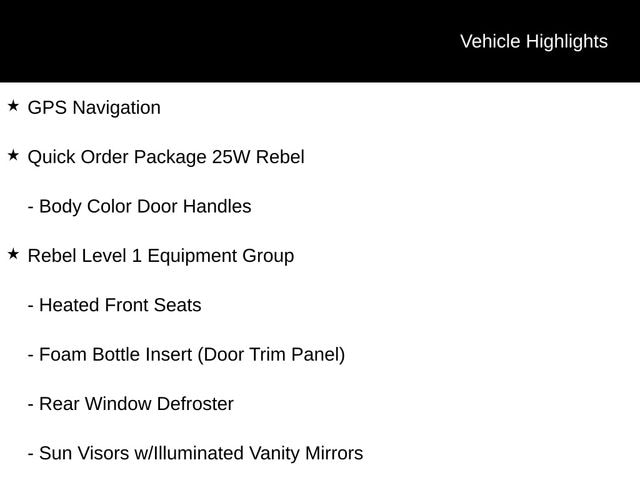The height and width of the screenshot is (480, 640).
Task: Click the word Highlights in the header
Action: coord(567,42)
